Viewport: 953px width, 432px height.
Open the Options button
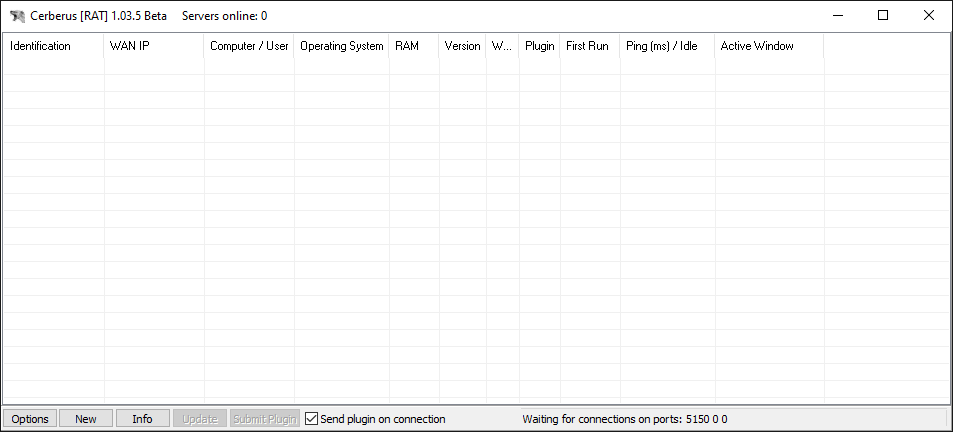(x=30, y=419)
